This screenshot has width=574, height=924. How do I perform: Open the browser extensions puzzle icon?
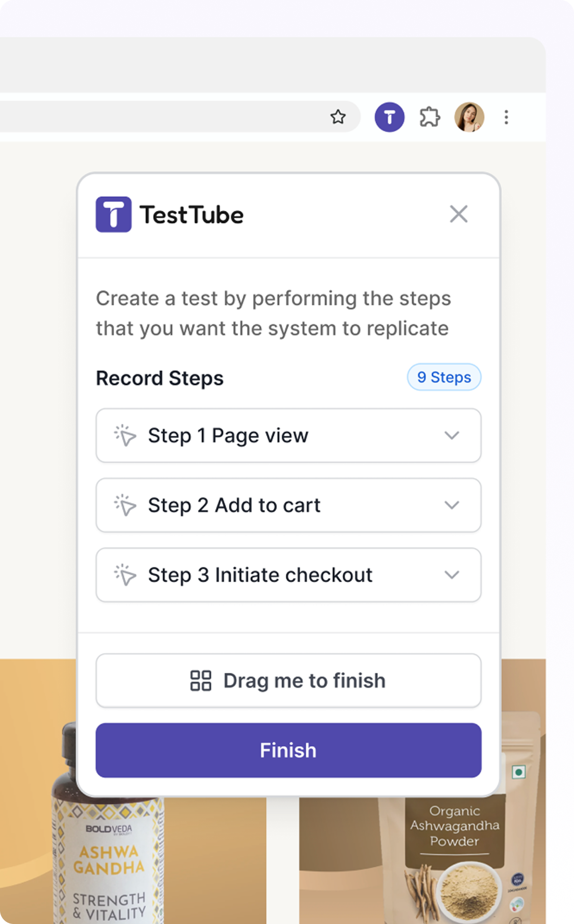[429, 117]
